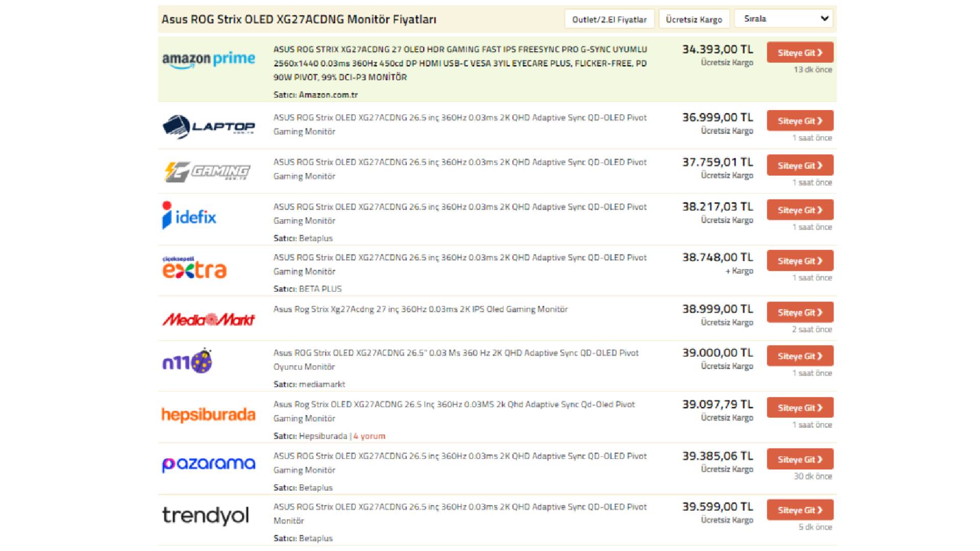Click Siteye Git for pazarama offer
Screen dimensions: 980x551
click(x=800, y=459)
